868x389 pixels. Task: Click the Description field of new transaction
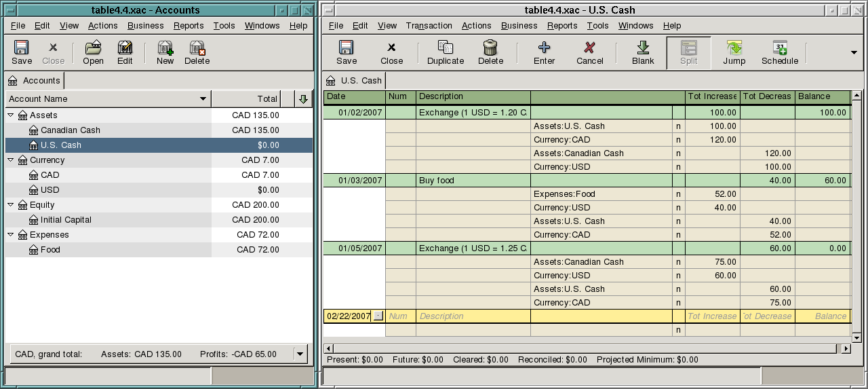[473, 316]
